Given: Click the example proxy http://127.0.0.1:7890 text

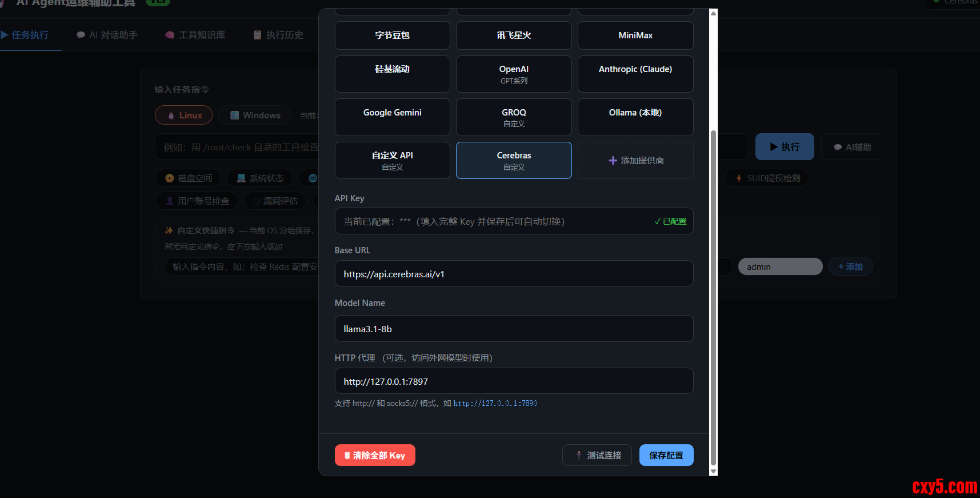Looking at the screenshot, I should [495, 403].
